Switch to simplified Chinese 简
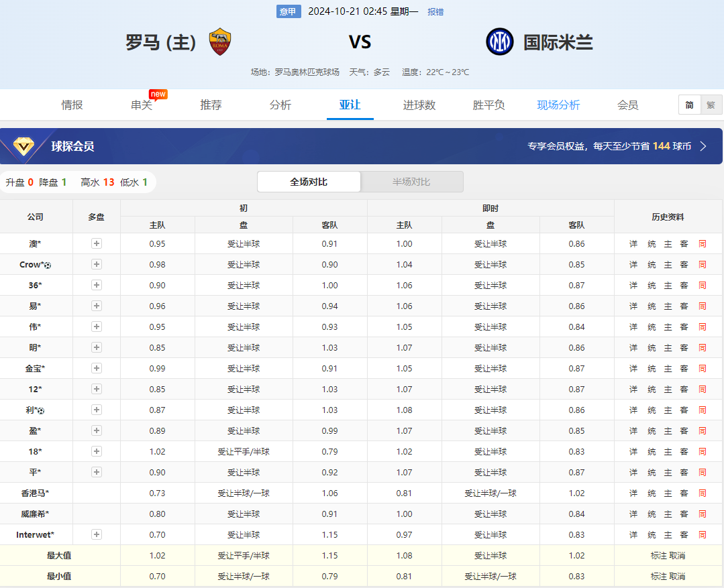Image resolution: width=724 pixels, height=588 pixels. coord(689,105)
